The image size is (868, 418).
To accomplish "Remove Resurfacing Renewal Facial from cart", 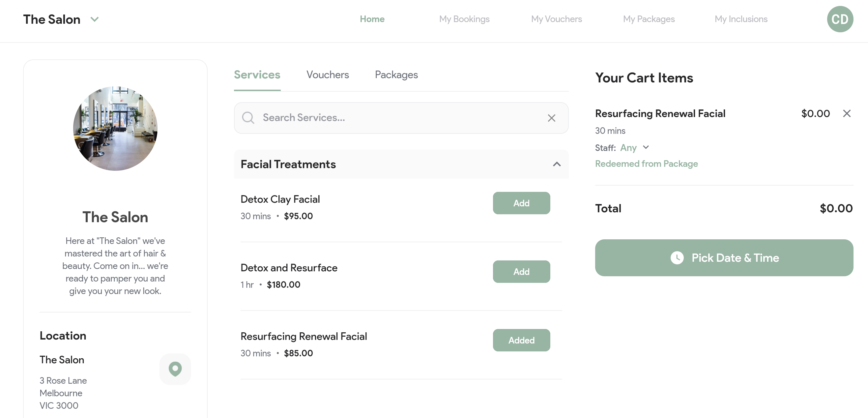I will (847, 114).
